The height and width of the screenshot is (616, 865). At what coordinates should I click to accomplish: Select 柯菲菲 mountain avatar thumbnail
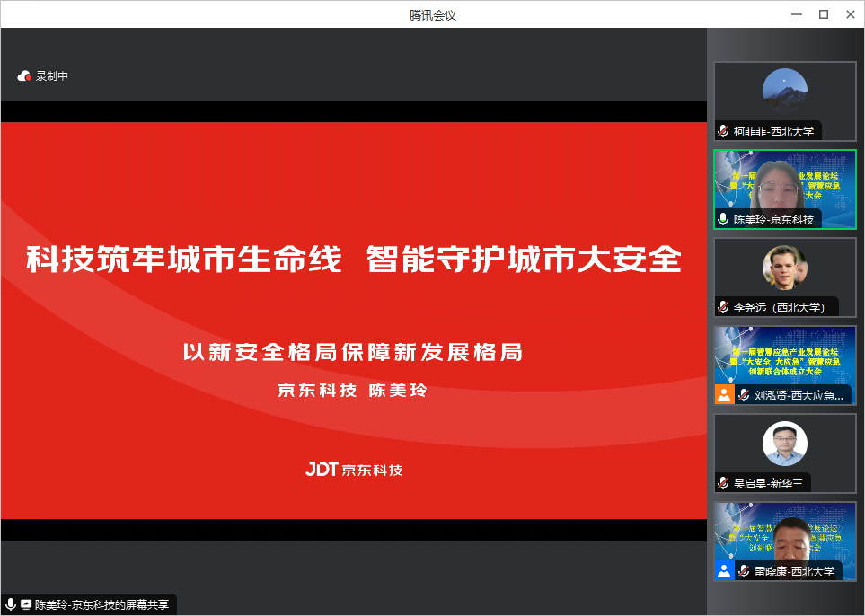pyautogui.click(x=784, y=90)
